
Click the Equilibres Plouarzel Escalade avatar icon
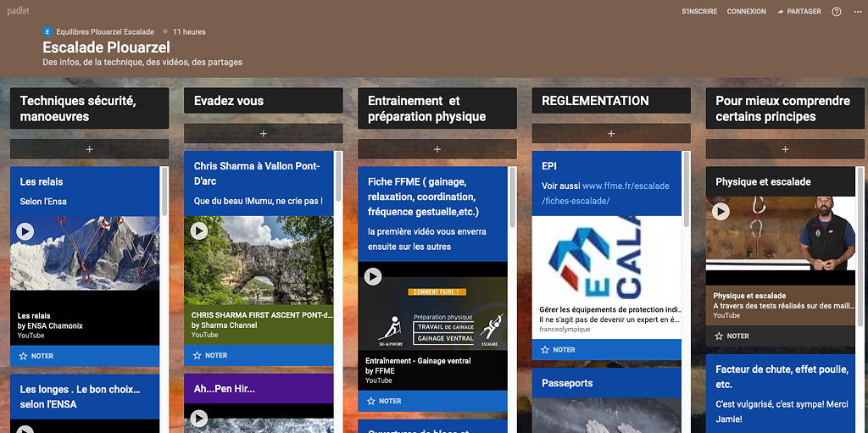coord(47,31)
